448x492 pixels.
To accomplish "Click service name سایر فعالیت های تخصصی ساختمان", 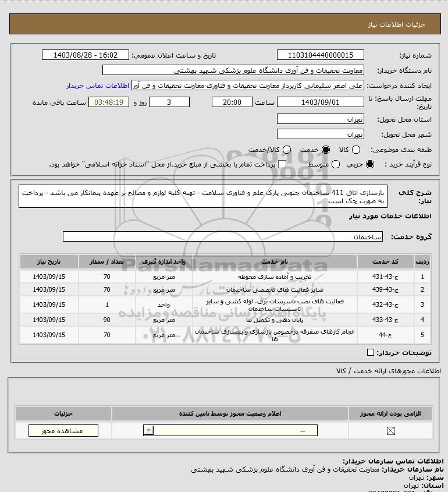I will (275, 289).
